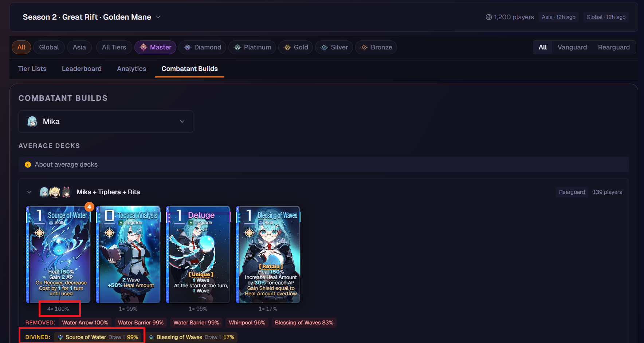Click the target icon on the Tactical Analysis card

point(109,232)
